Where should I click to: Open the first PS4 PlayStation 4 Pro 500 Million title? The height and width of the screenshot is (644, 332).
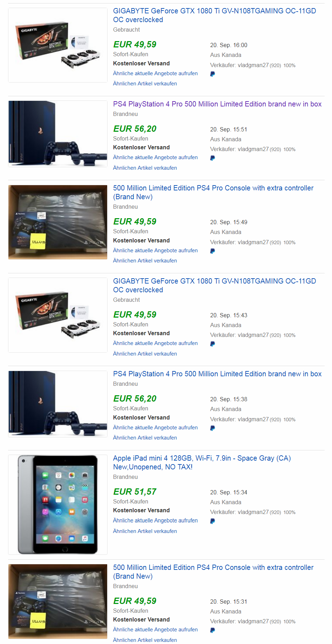[217, 104]
